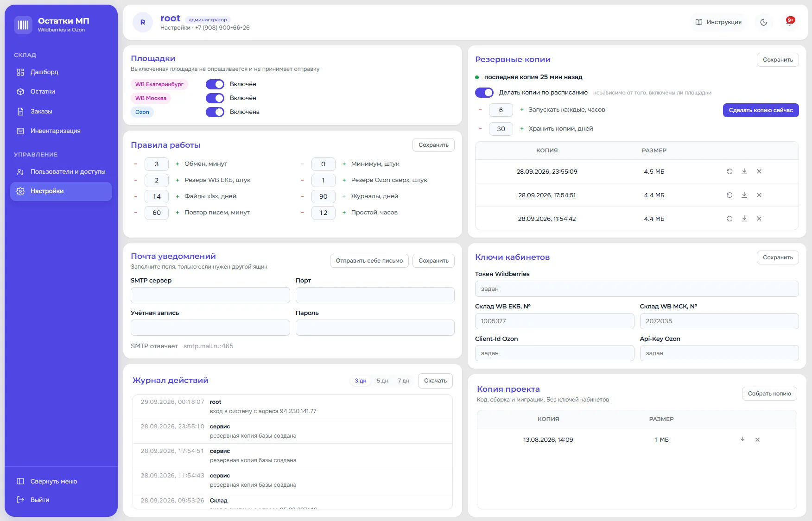Open Инвентаризация in the sidebar
Image resolution: width=812 pixels, height=521 pixels.
(61, 131)
